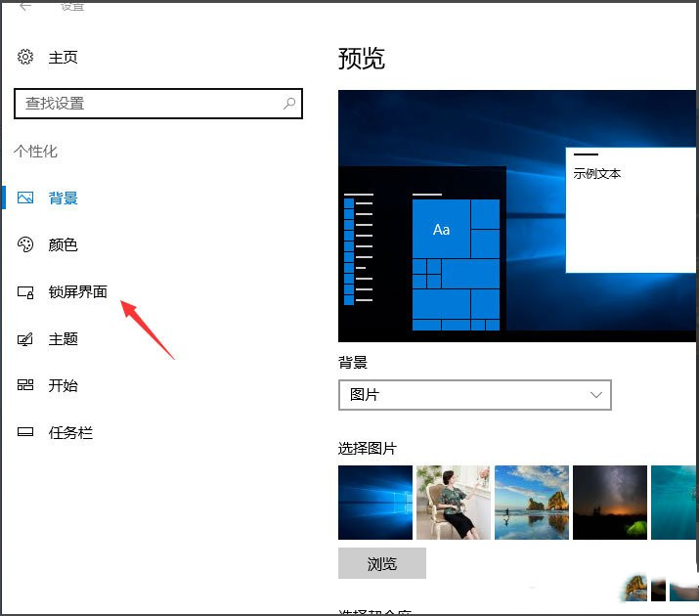
Task: Expand the 背景 图片 dropdown
Action: click(475, 395)
